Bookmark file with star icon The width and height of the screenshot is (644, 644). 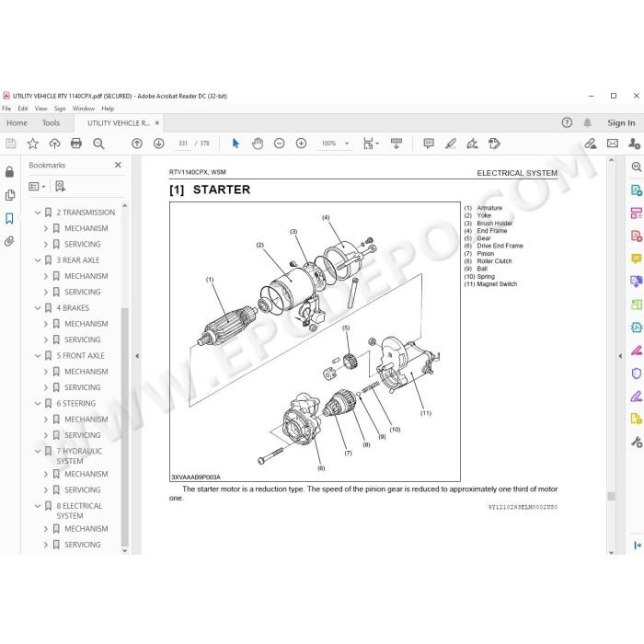pyautogui.click(x=32, y=144)
